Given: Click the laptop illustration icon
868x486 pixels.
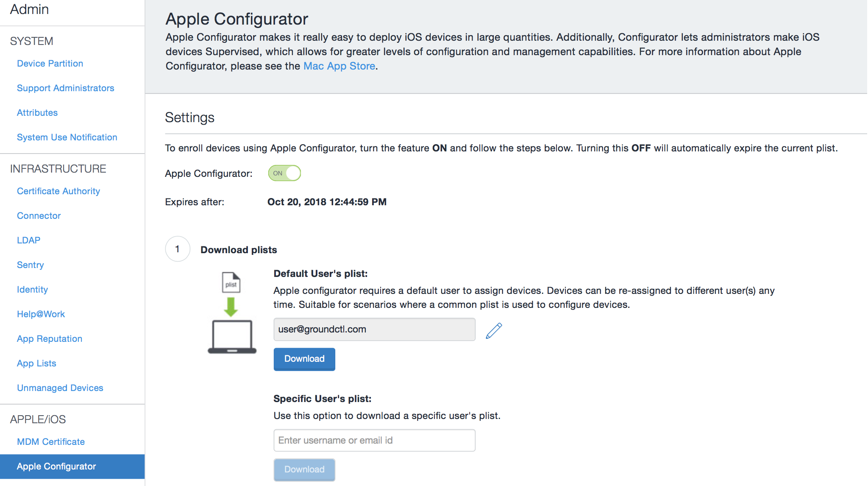Looking at the screenshot, I should [x=232, y=337].
